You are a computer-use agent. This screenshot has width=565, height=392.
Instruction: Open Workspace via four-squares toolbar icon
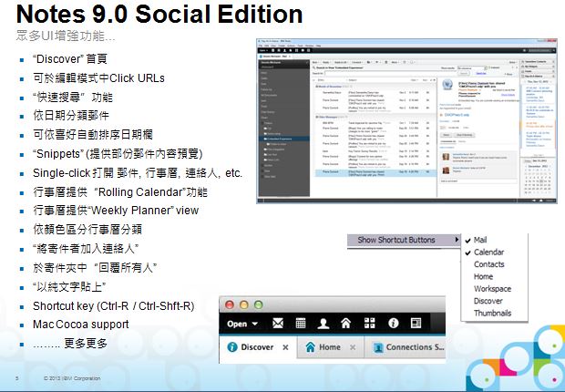click(x=370, y=323)
